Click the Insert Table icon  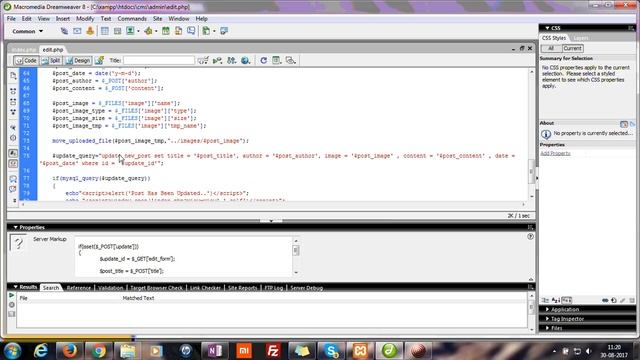coord(105,31)
